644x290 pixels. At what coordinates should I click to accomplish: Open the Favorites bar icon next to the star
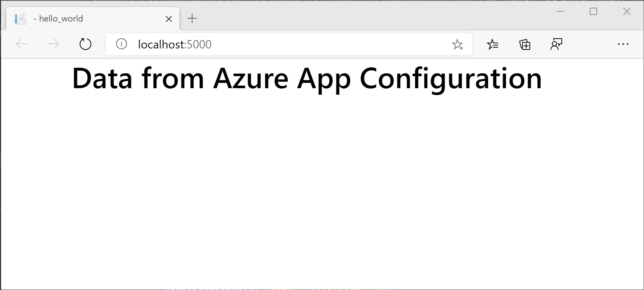[x=493, y=44]
